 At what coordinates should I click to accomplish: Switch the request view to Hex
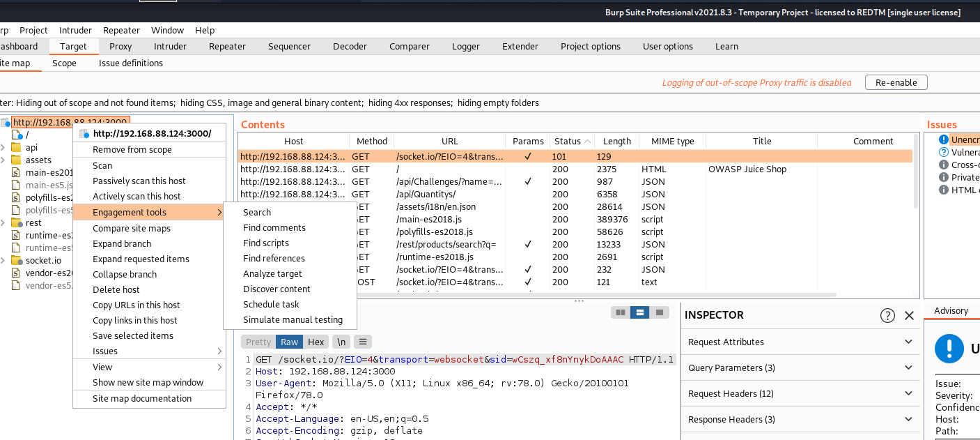click(x=316, y=342)
